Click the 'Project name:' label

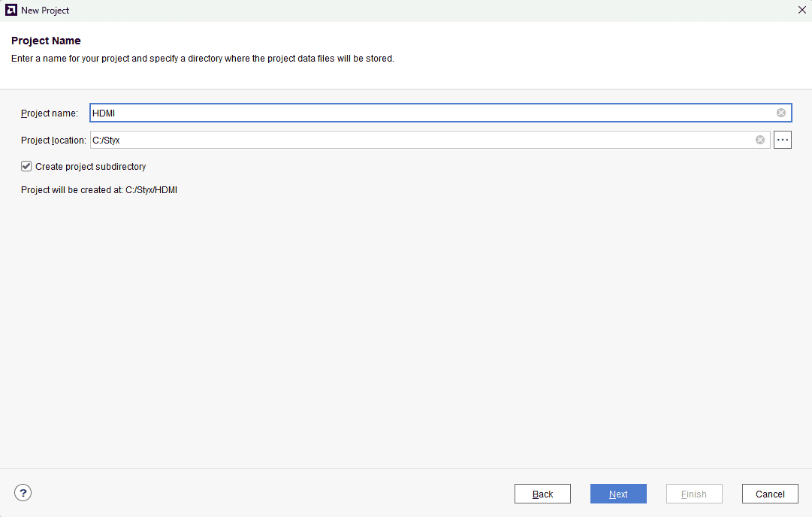[50, 113]
